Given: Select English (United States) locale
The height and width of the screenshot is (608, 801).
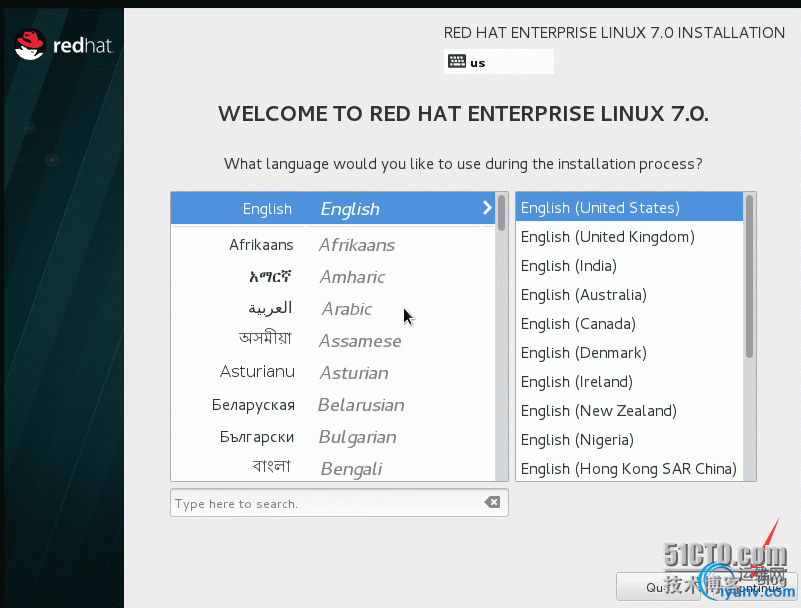Looking at the screenshot, I should point(629,207).
